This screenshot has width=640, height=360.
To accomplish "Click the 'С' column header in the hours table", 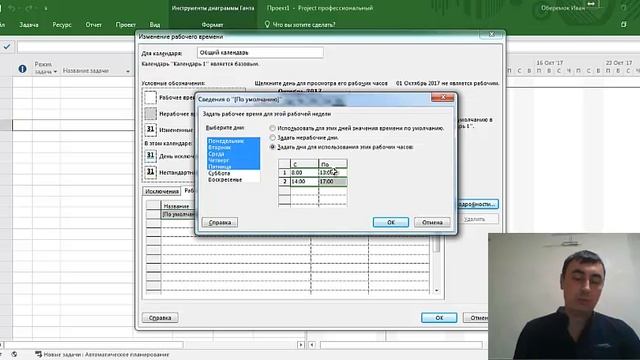I will [x=304, y=164].
